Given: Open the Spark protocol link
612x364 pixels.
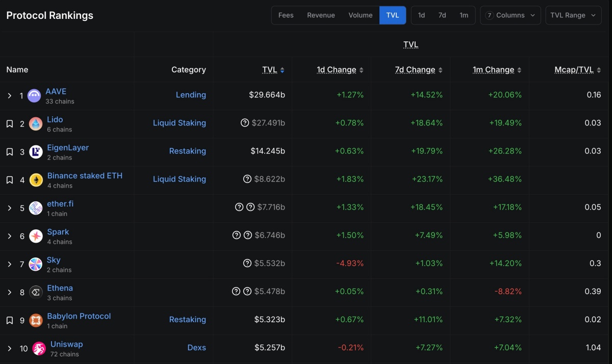Looking at the screenshot, I should 58,231.
